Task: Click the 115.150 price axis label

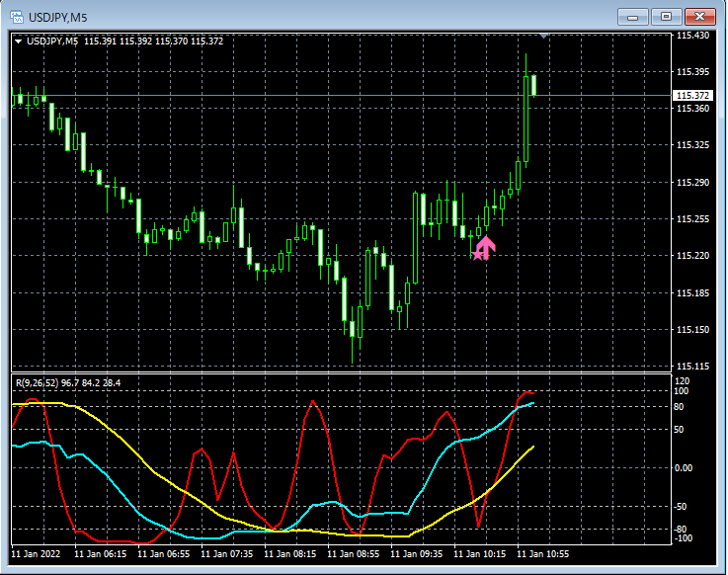Action: pyautogui.click(x=692, y=330)
